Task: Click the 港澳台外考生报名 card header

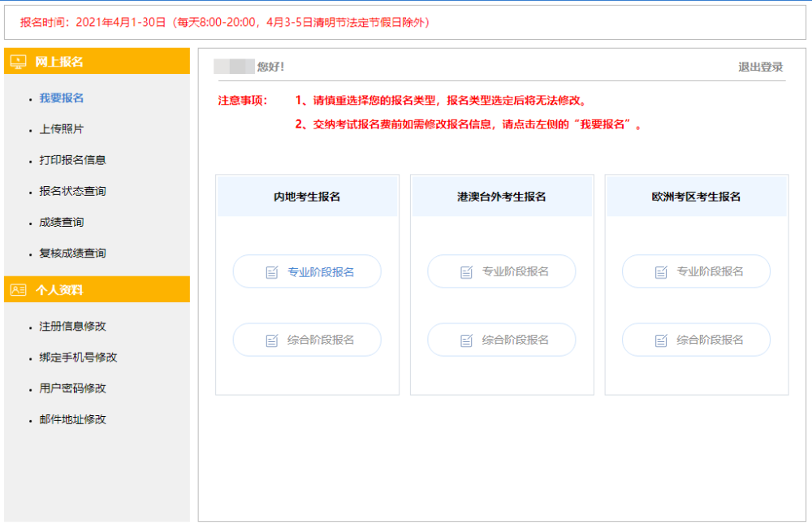Action: [502, 197]
